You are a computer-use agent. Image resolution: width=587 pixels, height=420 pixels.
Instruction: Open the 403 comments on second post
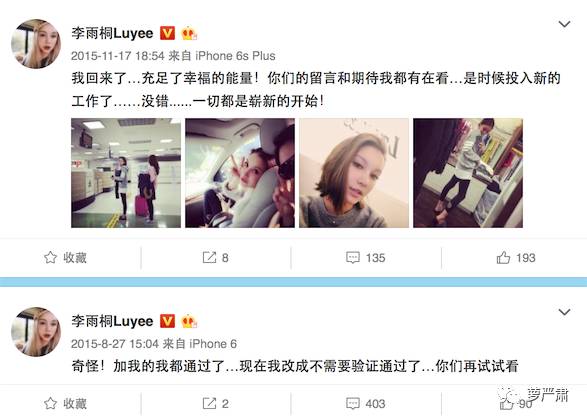point(366,404)
